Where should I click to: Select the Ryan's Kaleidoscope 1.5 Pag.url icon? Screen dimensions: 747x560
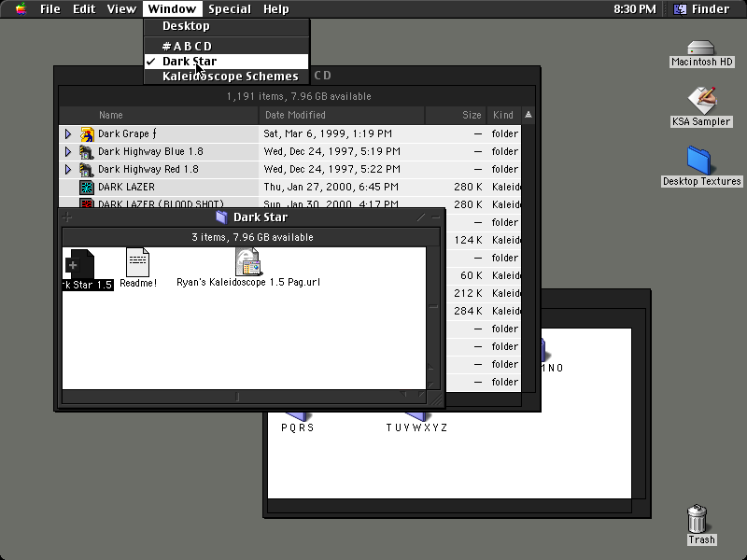pos(248,261)
